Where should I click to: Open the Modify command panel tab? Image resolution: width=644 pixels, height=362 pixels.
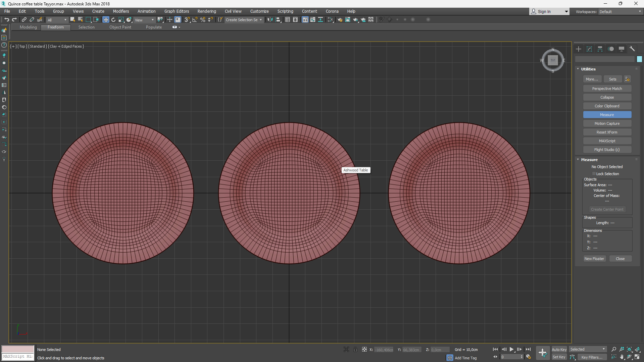(589, 49)
